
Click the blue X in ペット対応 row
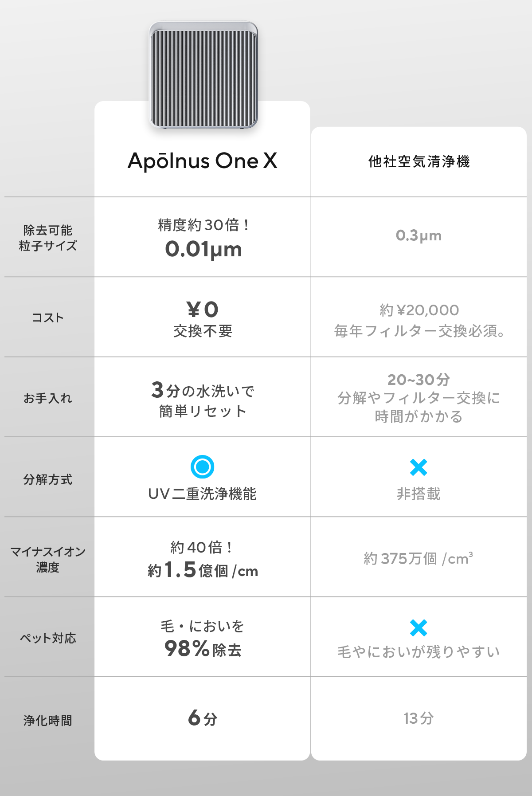[x=419, y=628]
